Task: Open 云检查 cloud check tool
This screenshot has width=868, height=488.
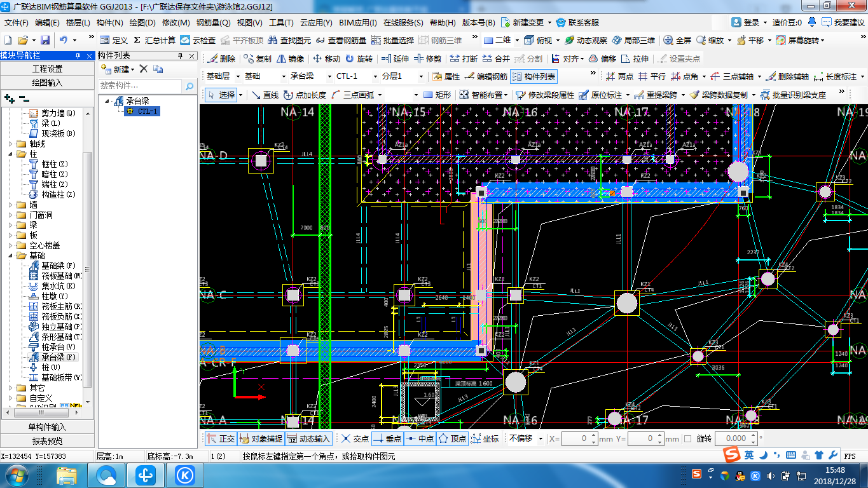Action: pos(198,40)
